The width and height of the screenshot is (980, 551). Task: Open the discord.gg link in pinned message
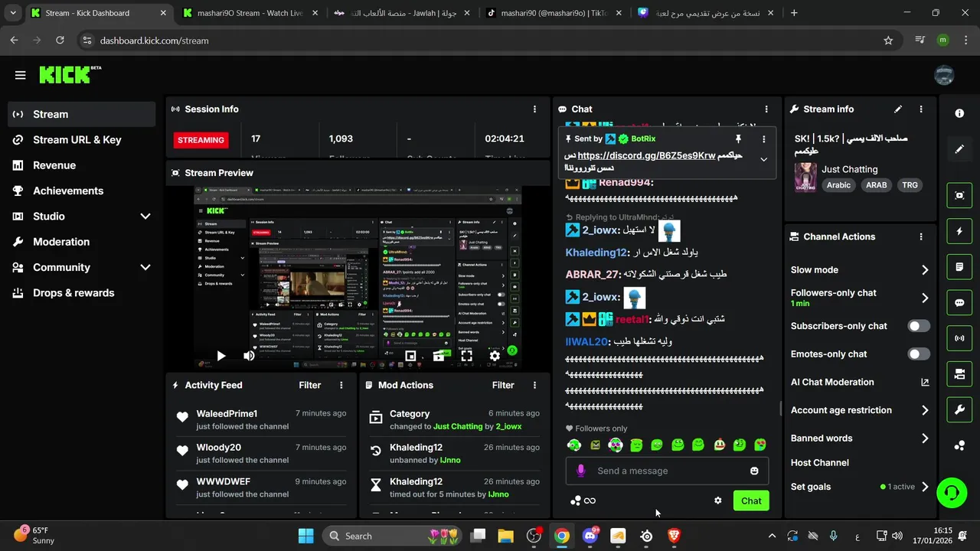pyautogui.click(x=646, y=155)
